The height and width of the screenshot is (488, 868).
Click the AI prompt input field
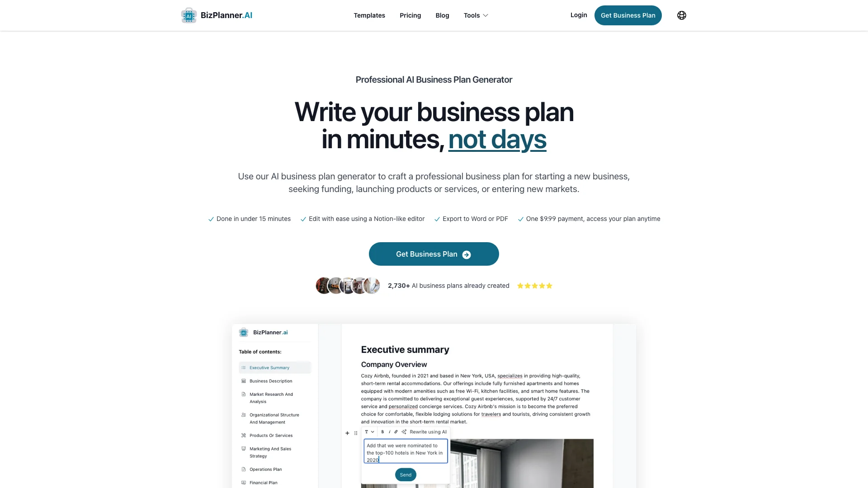point(406,452)
